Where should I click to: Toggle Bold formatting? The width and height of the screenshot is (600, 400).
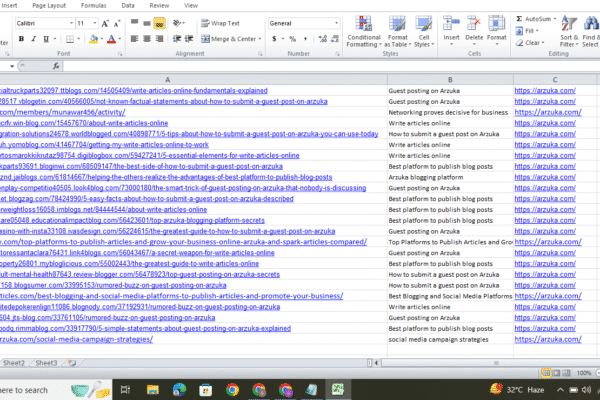21,39
